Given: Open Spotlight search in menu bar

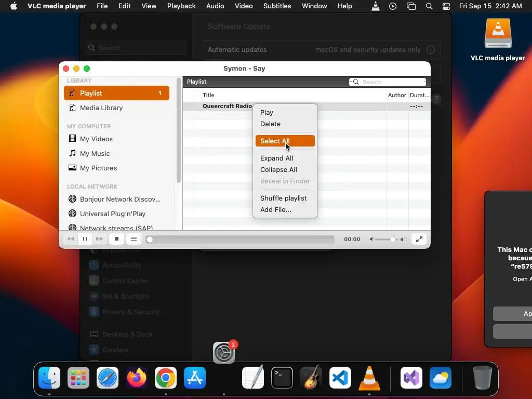Looking at the screenshot, I should click(429, 6).
